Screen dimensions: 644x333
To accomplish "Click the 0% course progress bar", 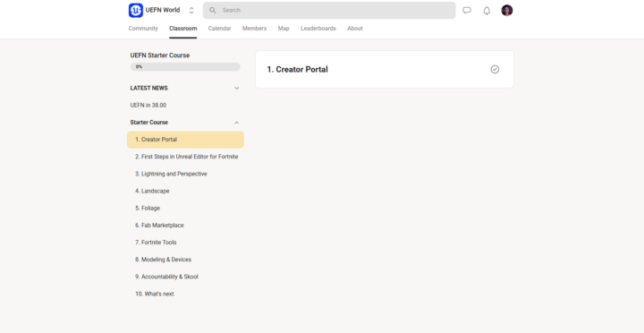I will coord(185,66).
